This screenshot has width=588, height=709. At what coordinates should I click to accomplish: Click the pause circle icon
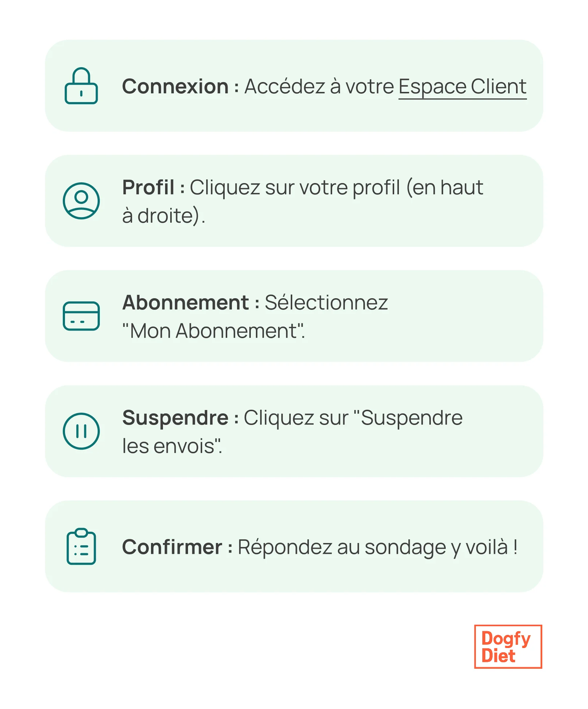coord(81,431)
